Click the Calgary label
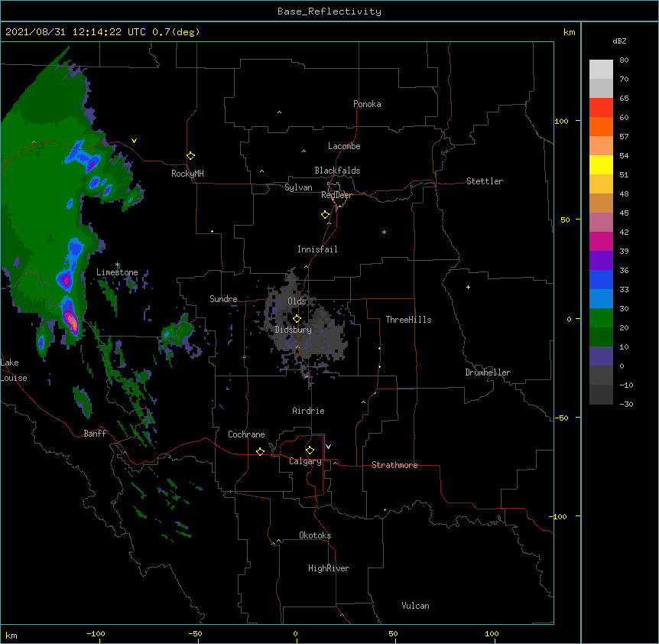659x644 pixels. pyautogui.click(x=305, y=461)
